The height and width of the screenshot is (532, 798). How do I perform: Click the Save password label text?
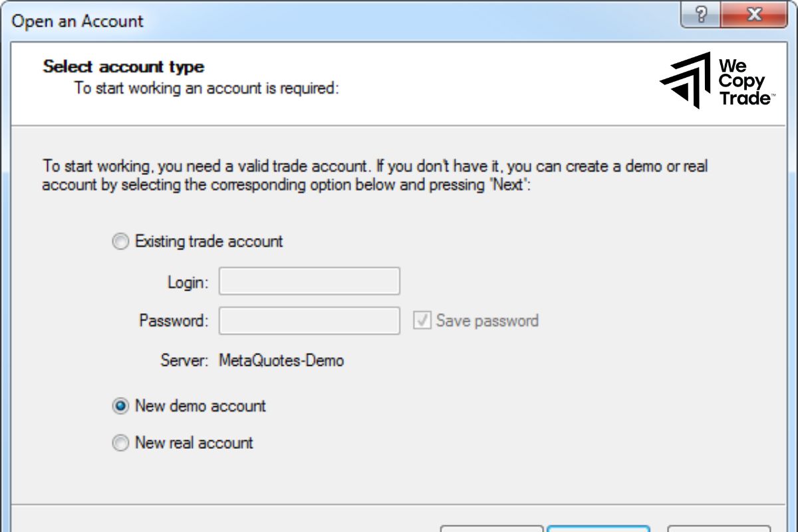[x=487, y=321]
